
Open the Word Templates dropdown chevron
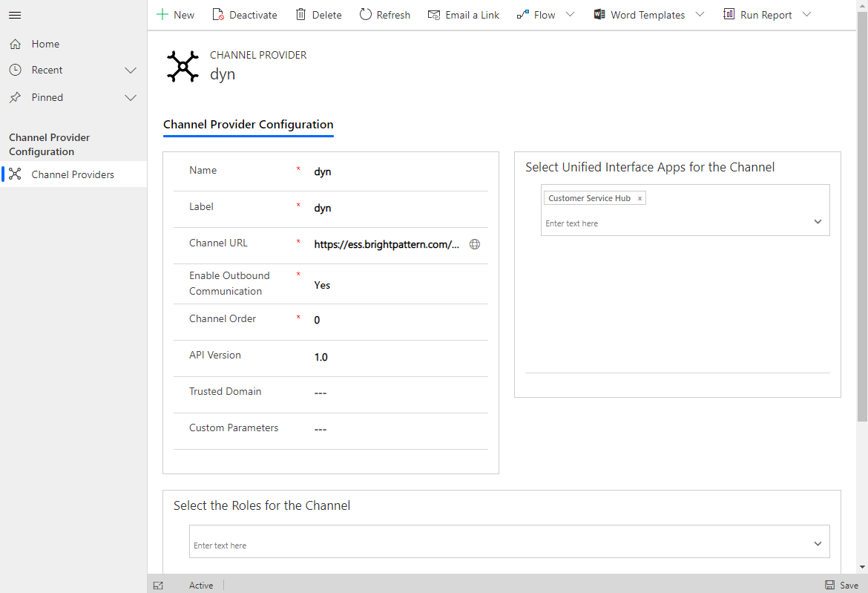tap(700, 14)
